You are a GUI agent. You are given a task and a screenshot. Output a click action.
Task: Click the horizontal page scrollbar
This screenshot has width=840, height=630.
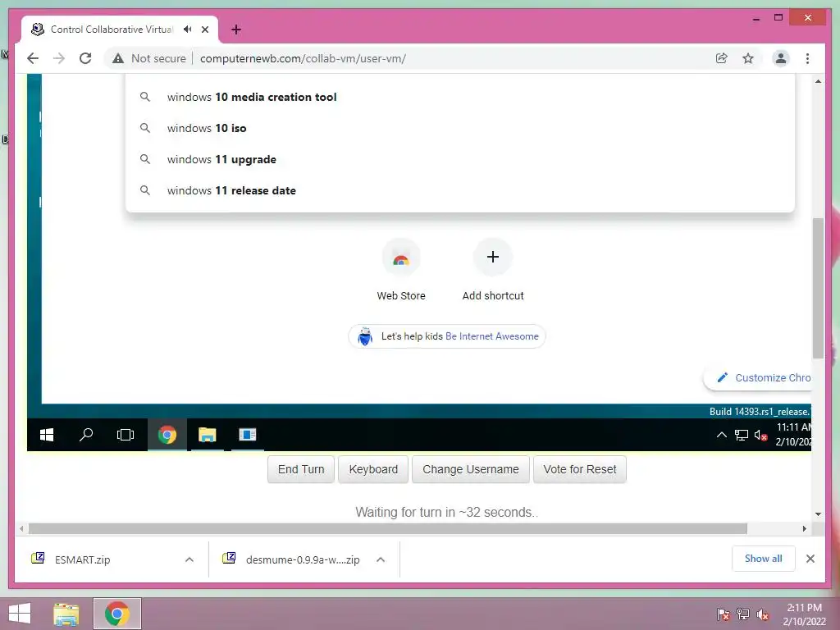pyautogui.click(x=388, y=529)
